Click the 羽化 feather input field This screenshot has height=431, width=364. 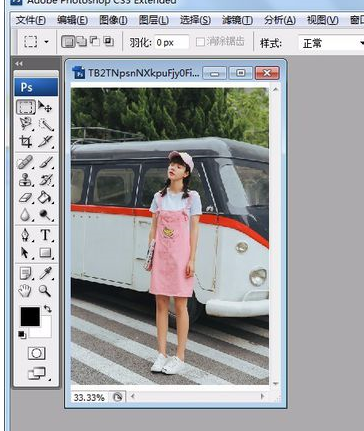pyautogui.click(x=171, y=43)
